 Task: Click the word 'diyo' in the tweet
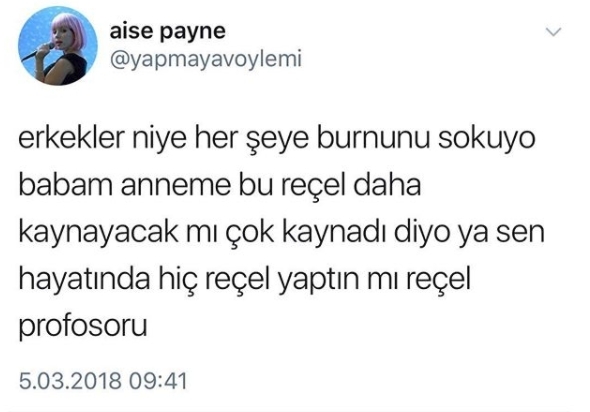(422, 234)
